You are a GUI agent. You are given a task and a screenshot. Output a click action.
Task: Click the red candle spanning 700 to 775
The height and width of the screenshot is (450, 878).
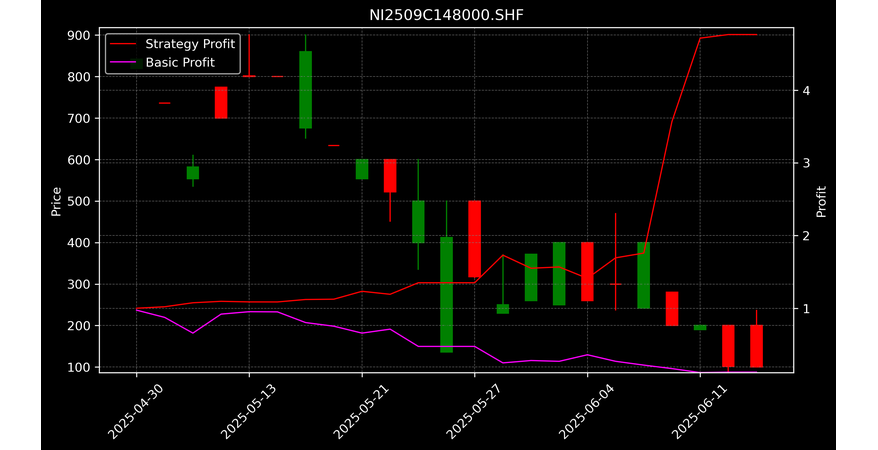coord(221,102)
